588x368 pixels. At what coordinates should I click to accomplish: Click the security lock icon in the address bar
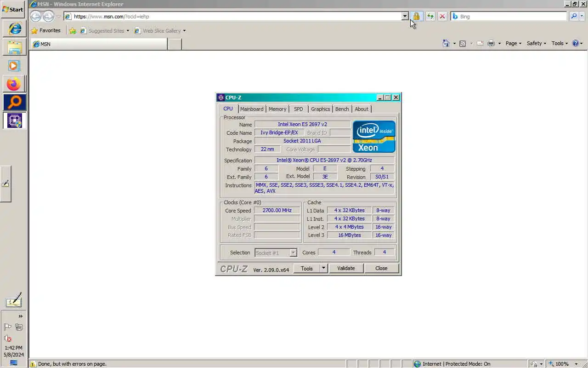coord(416,16)
